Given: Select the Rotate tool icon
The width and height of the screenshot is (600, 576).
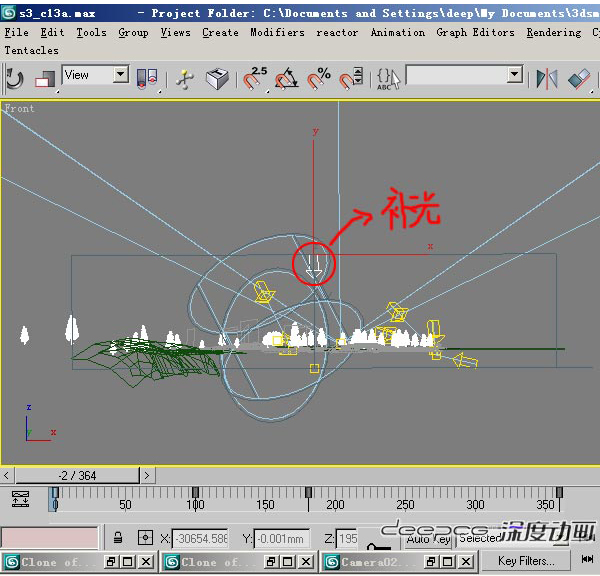Looking at the screenshot, I should [15, 78].
